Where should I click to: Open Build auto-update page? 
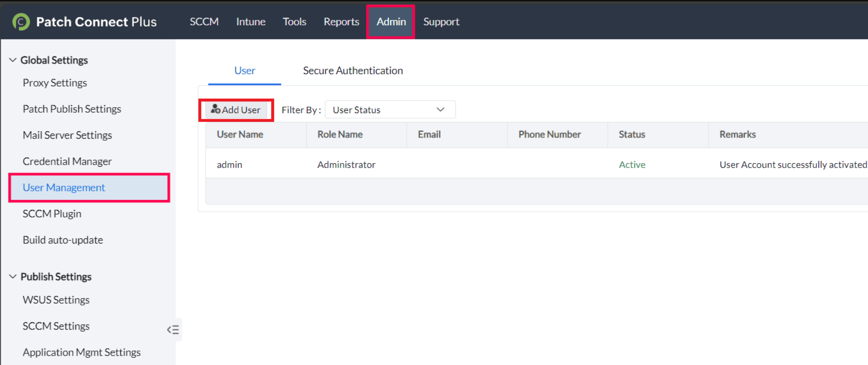click(63, 240)
